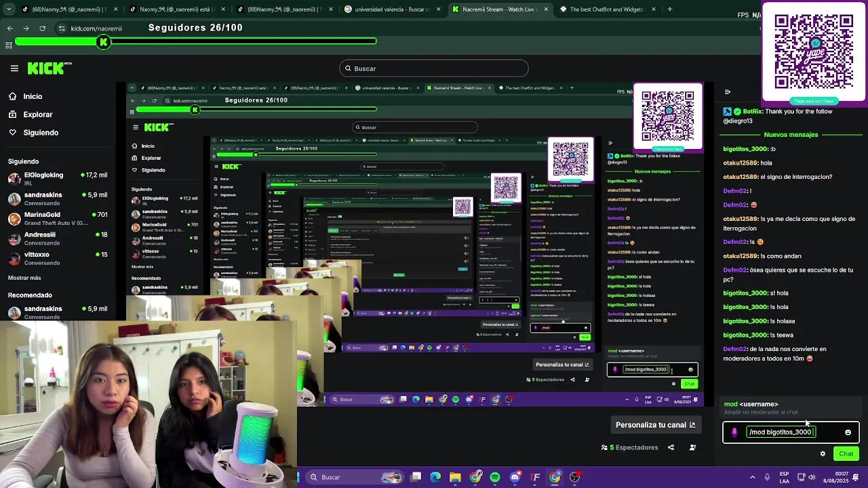
Task: Open the volume control in system tray
Action: 812,477
